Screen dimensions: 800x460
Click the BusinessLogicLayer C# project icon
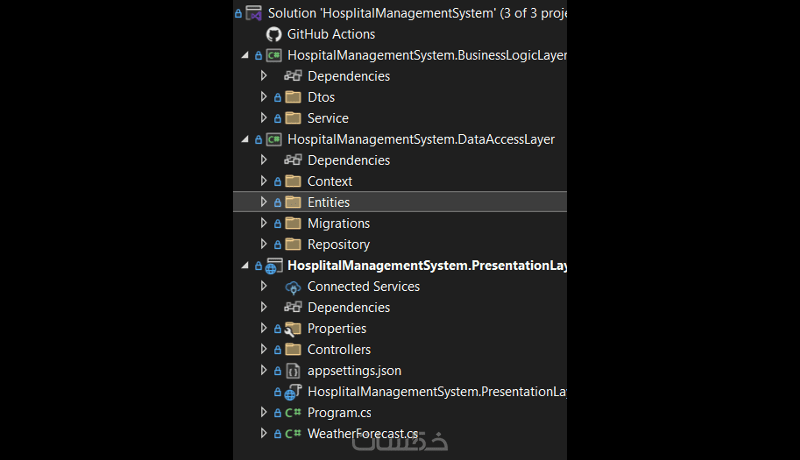coord(273,55)
